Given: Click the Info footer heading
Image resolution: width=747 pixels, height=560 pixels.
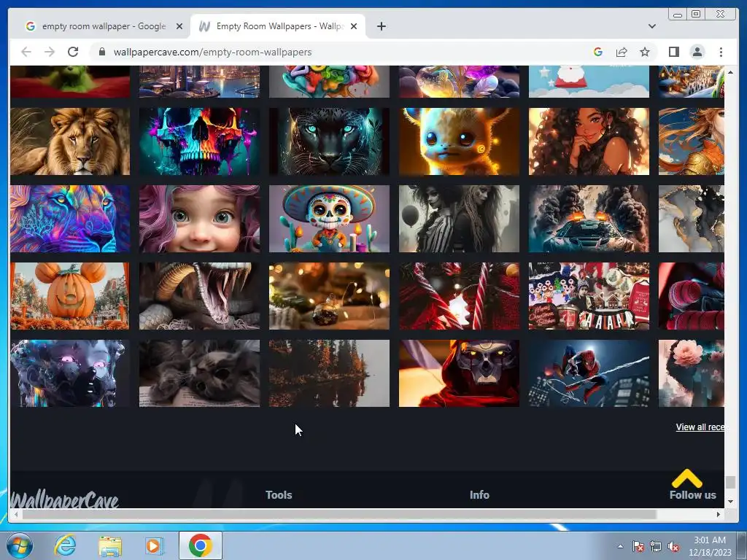Looking at the screenshot, I should [479, 495].
